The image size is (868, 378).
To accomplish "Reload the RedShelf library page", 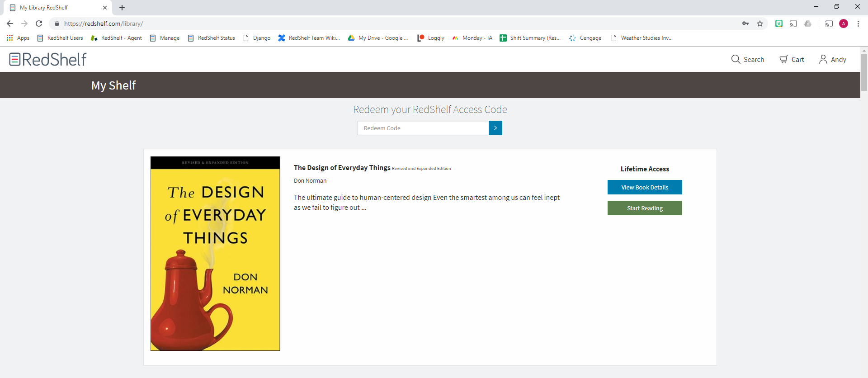I will [39, 24].
